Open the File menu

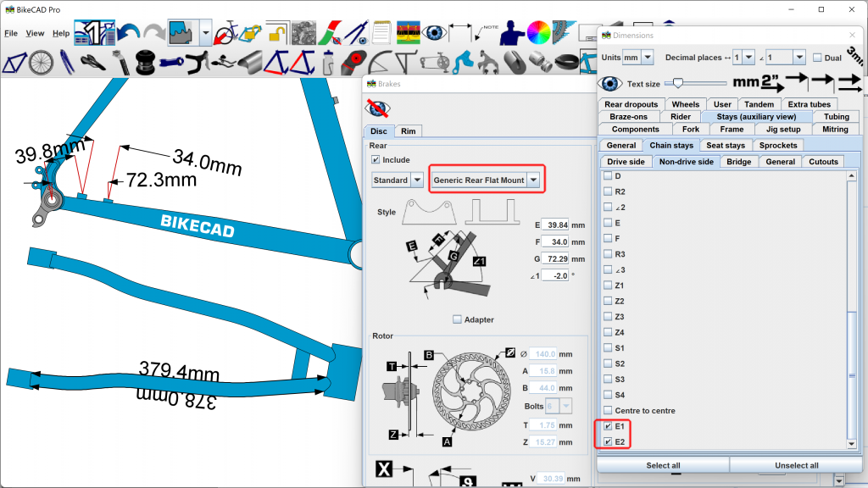coord(11,33)
